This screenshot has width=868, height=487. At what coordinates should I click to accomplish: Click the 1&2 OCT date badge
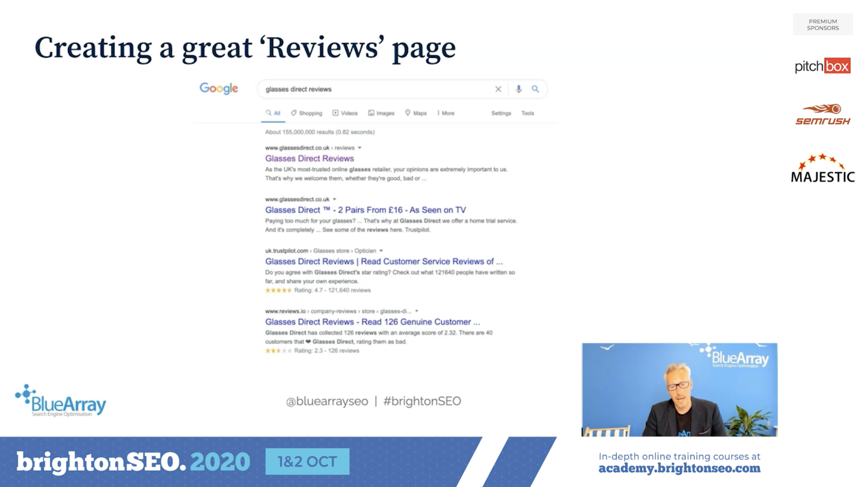click(x=307, y=461)
